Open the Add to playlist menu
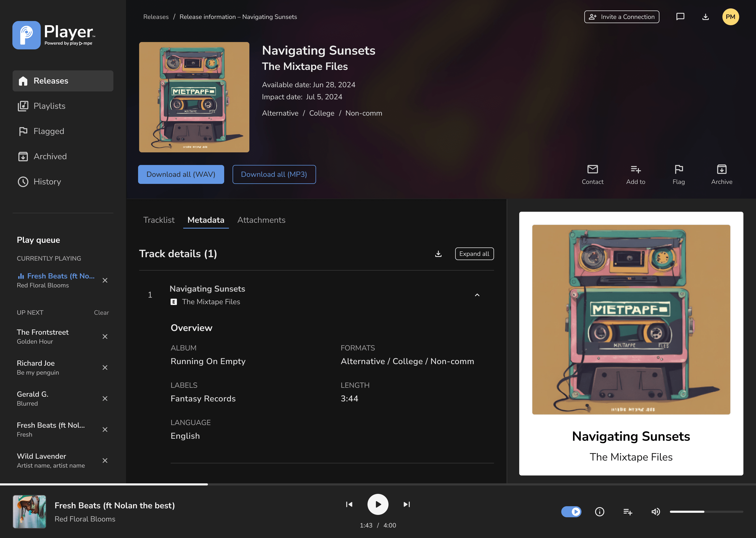The height and width of the screenshot is (538, 756). click(x=636, y=175)
